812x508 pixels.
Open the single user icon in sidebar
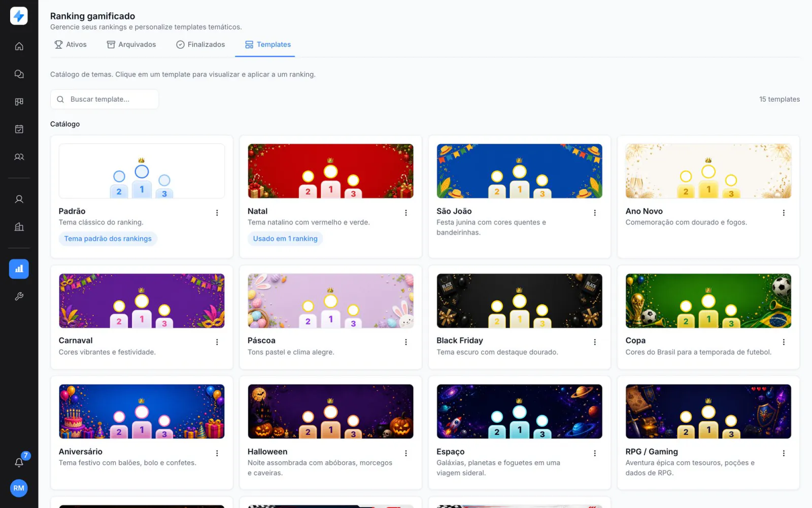click(x=19, y=199)
